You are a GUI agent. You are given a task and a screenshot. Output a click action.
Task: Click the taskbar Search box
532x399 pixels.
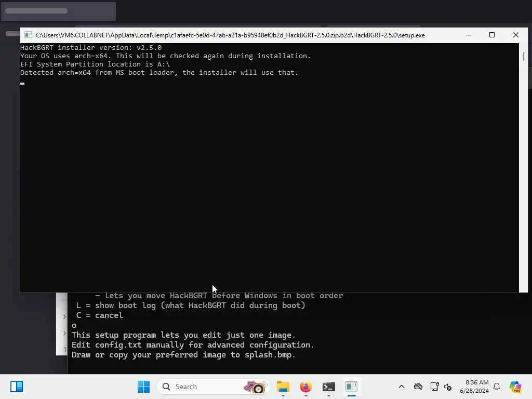[x=214, y=387]
